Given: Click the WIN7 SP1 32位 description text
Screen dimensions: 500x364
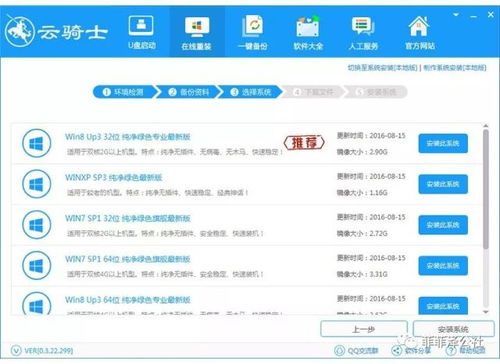Looking at the screenshot, I should point(165,233).
